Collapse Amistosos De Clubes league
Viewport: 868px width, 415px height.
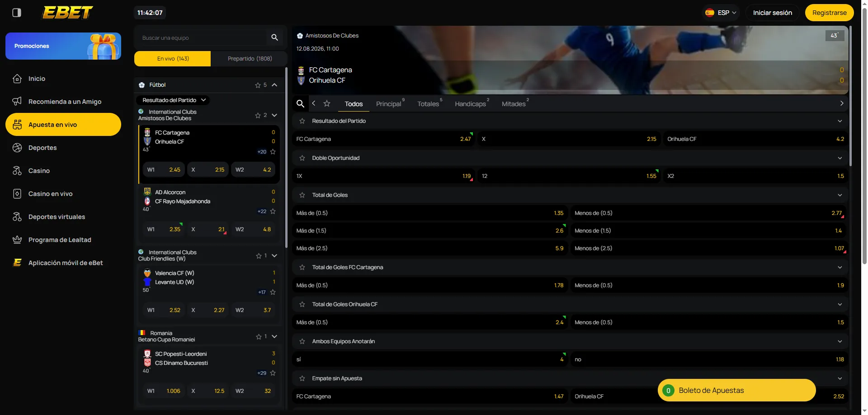tap(274, 115)
